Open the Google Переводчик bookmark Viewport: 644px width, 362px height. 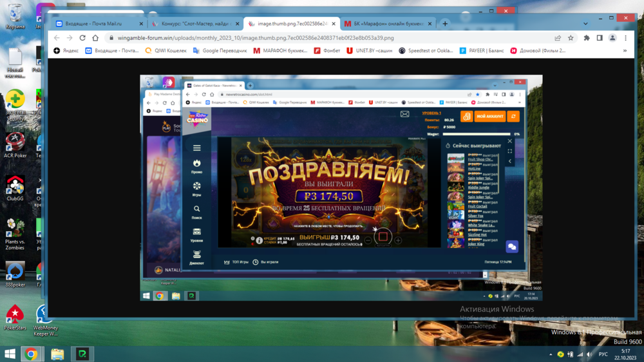(219, 50)
